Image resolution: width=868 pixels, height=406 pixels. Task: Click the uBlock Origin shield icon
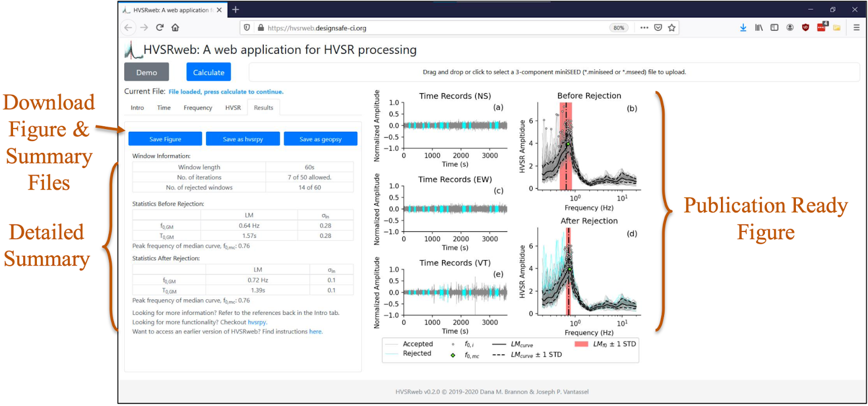click(x=806, y=28)
